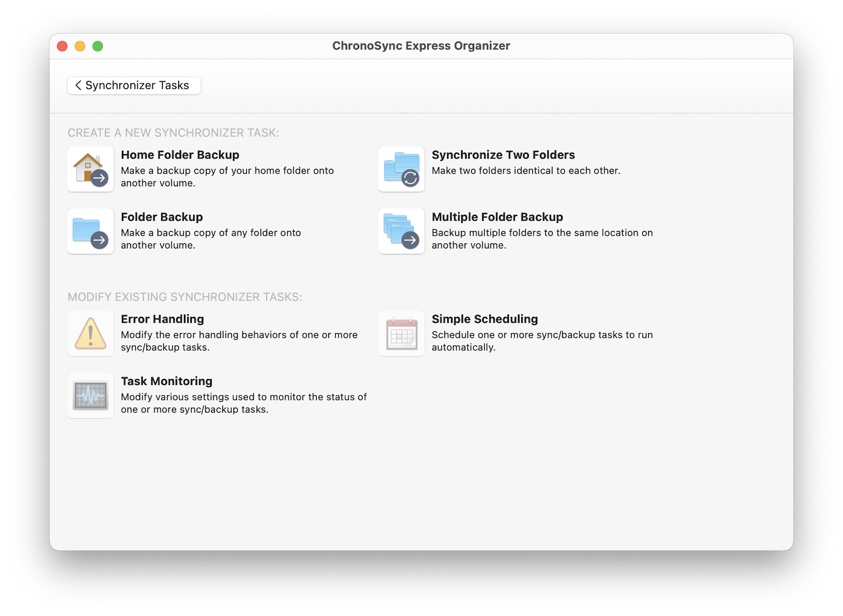
Task: Click the Synchronize Two Folders icon
Action: coord(401,168)
